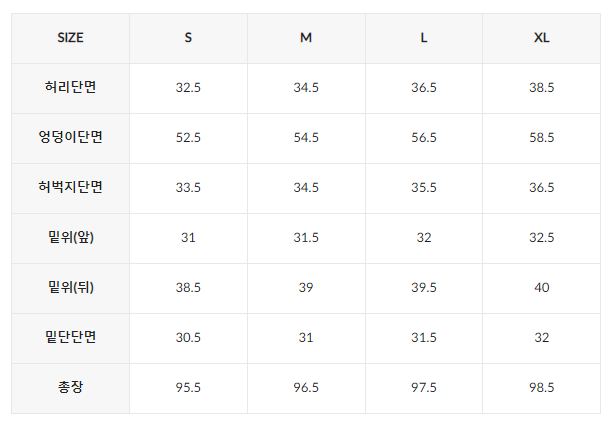Click the 총장 value 97.5 for L
Viewport: 613px width, 423px height.
[424, 388]
